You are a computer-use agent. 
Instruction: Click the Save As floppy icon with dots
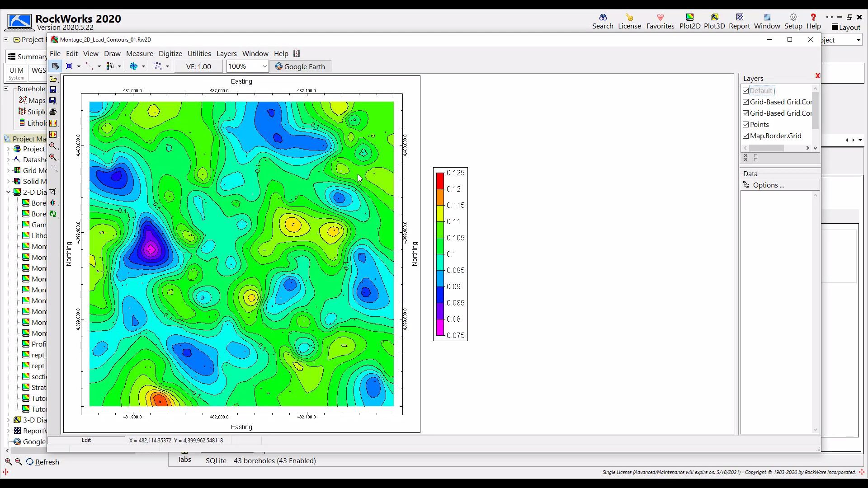pos(53,100)
